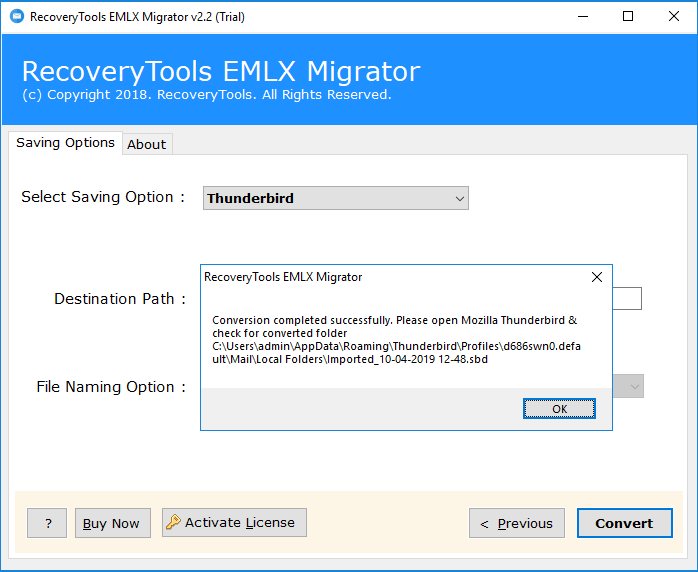Go back with the Previous button
Image resolution: width=698 pixels, height=572 pixels.
[x=517, y=523]
